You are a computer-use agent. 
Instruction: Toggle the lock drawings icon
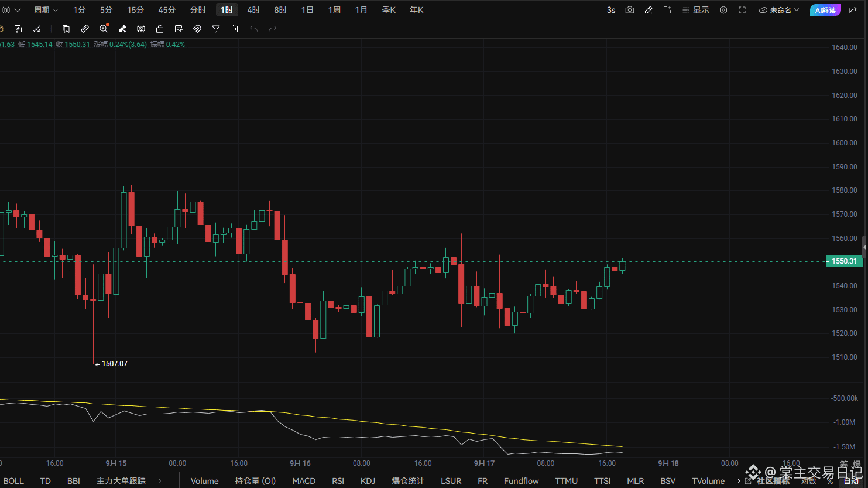160,29
